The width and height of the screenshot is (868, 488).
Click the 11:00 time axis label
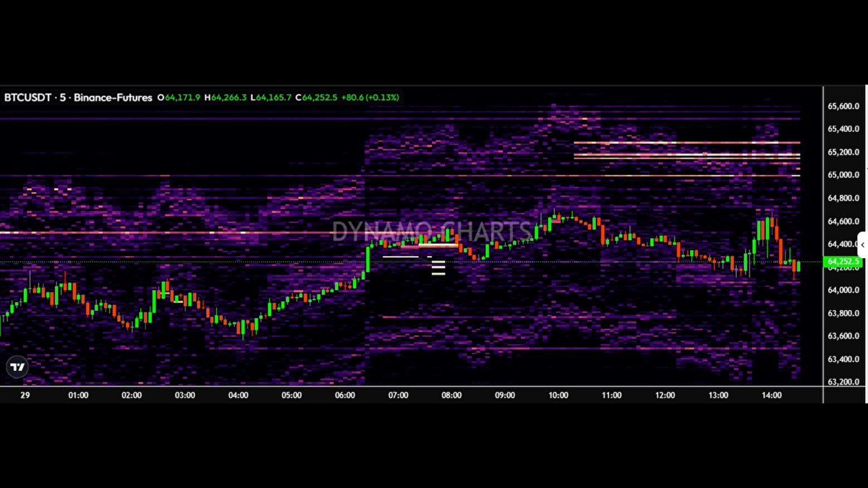(612, 395)
